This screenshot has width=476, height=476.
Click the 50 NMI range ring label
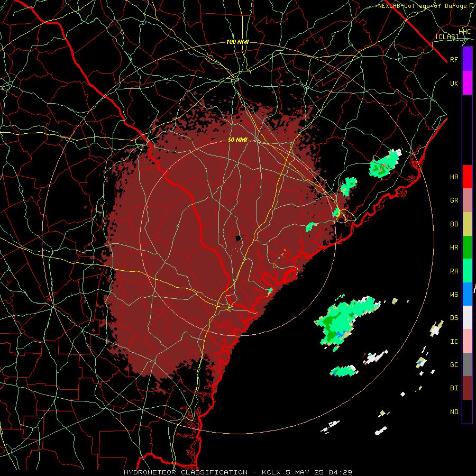(237, 140)
